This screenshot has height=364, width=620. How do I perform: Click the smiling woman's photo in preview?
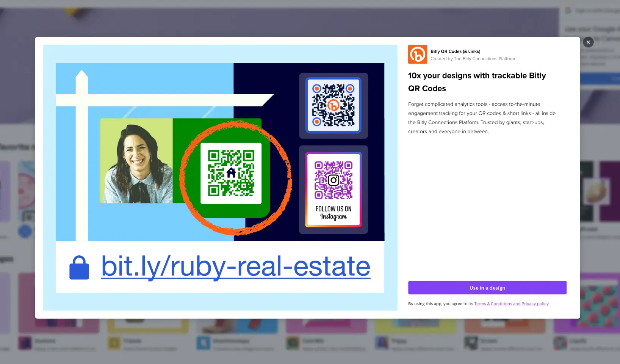[136, 161]
